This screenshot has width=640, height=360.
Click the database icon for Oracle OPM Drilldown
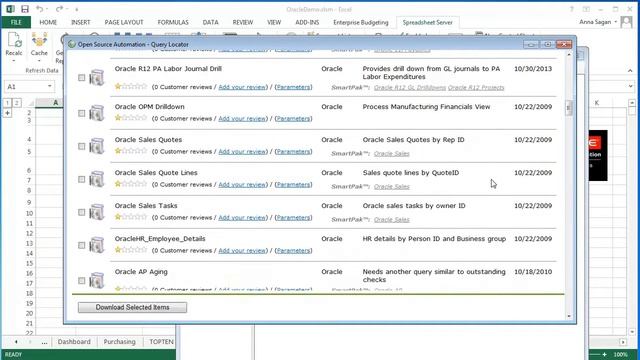97,113
